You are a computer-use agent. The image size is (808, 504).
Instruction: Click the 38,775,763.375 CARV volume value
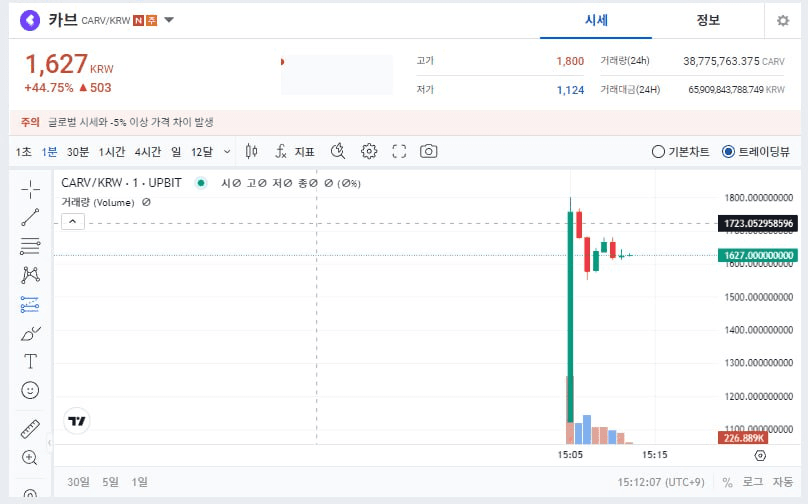734,61
